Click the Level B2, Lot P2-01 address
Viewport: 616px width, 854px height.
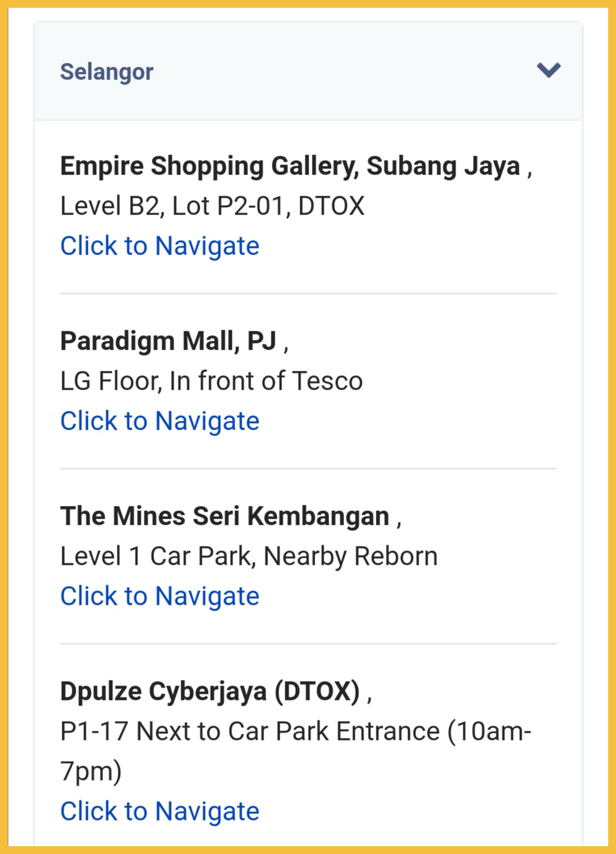pyautogui.click(x=212, y=206)
